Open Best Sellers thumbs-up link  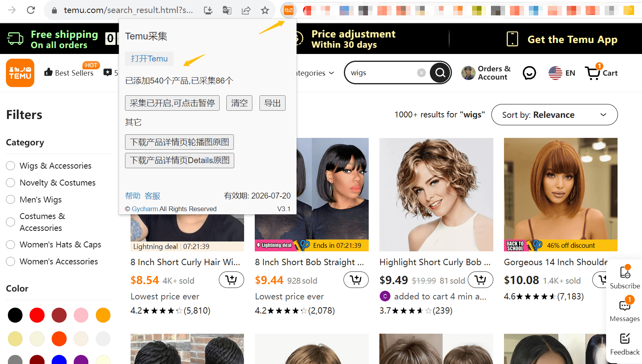[69, 72]
